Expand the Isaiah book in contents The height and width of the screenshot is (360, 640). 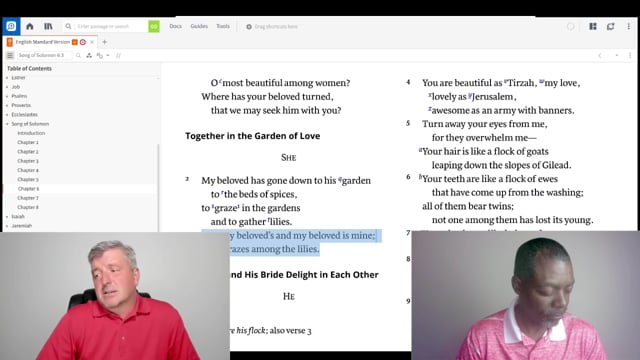pos(7,216)
